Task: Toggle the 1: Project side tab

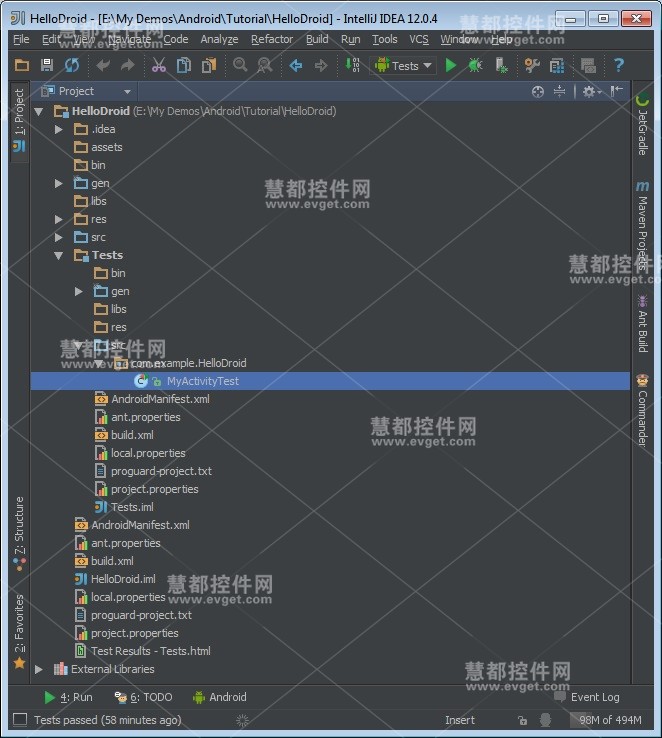Action: [x=19, y=120]
